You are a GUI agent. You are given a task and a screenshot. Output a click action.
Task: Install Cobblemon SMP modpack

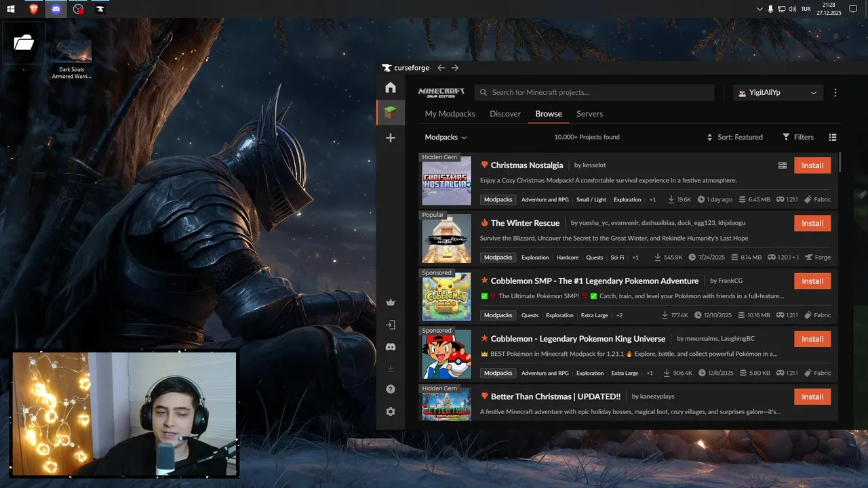point(812,281)
